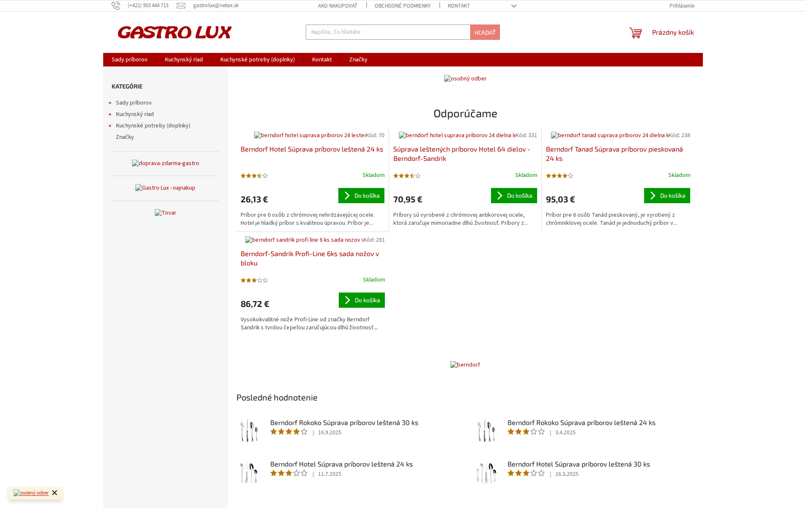Open the OBCHODNÉ PODMIENKY link

coord(402,6)
